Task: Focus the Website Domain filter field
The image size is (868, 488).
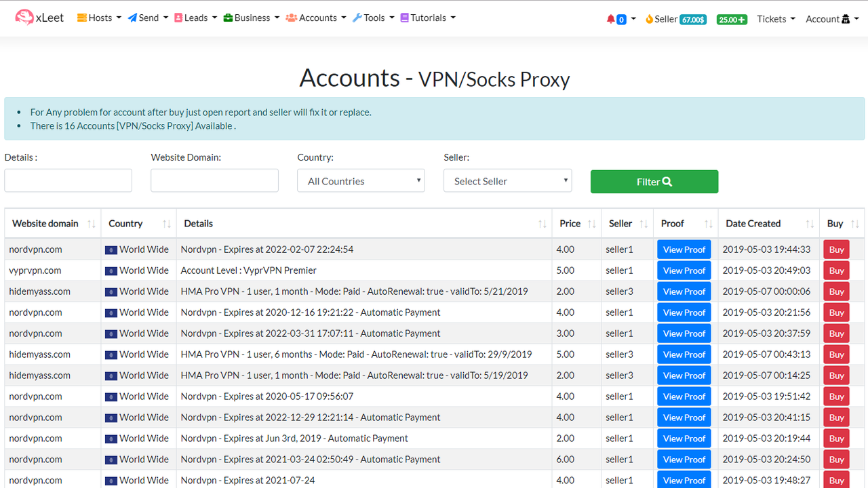Action: [215, 180]
